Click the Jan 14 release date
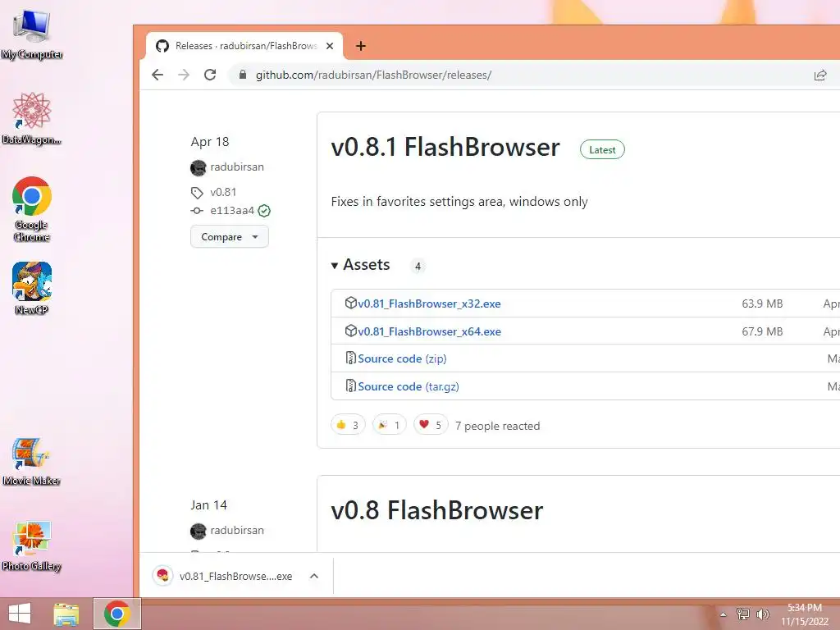Viewport: 840px width, 630px height. click(208, 504)
